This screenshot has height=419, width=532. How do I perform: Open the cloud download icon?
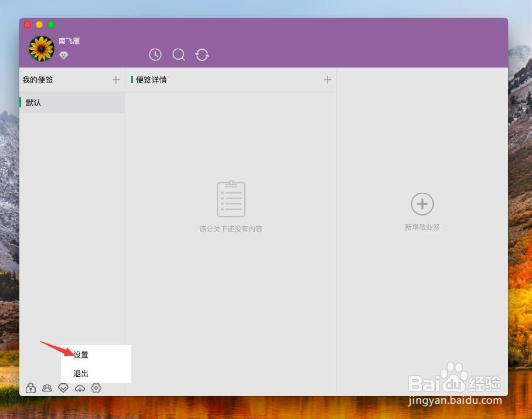tap(80, 387)
